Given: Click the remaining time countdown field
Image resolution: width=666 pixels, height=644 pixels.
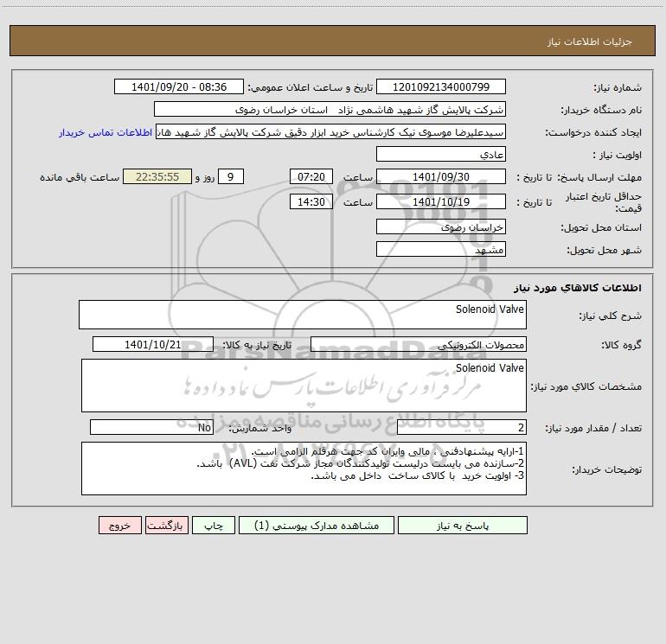Looking at the screenshot, I should tap(157, 176).
